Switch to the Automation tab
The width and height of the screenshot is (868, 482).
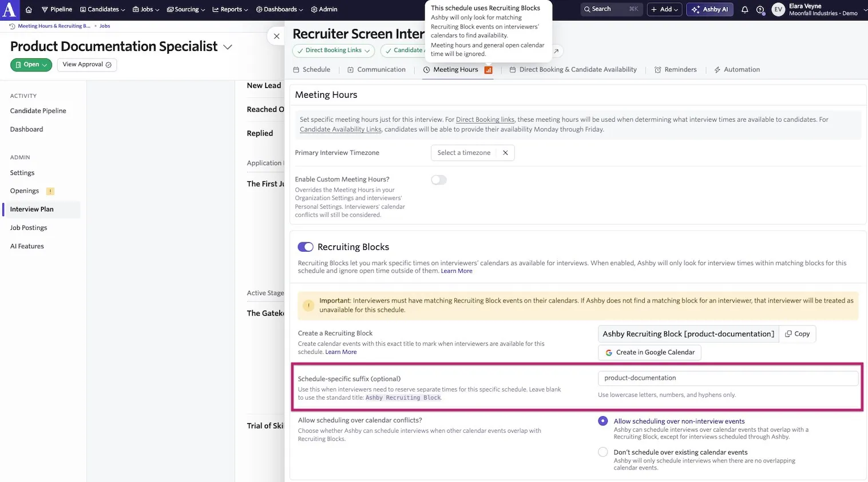737,70
